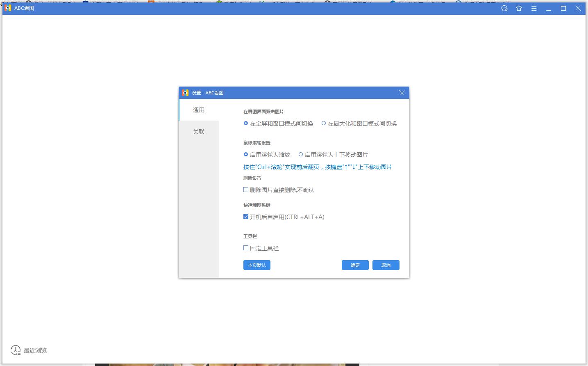
Task: Open the skin (shirt) icon in title bar
Action: (519, 8)
